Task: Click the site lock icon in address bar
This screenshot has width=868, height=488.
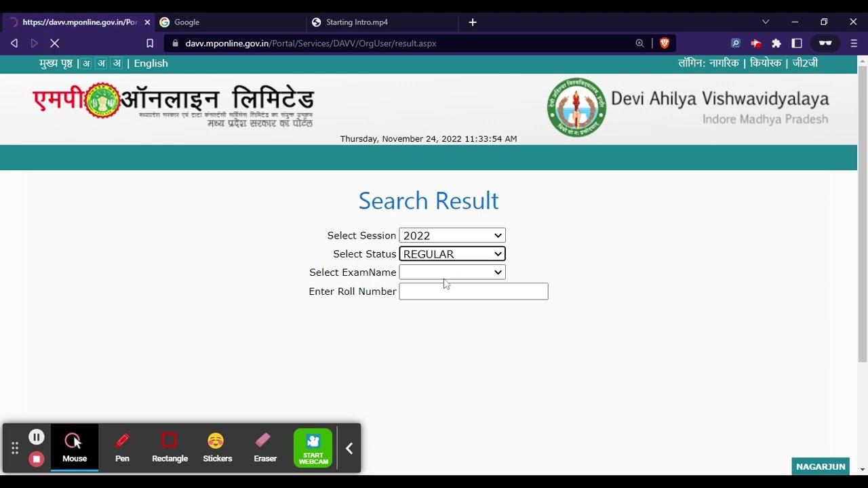Action: tap(176, 43)
